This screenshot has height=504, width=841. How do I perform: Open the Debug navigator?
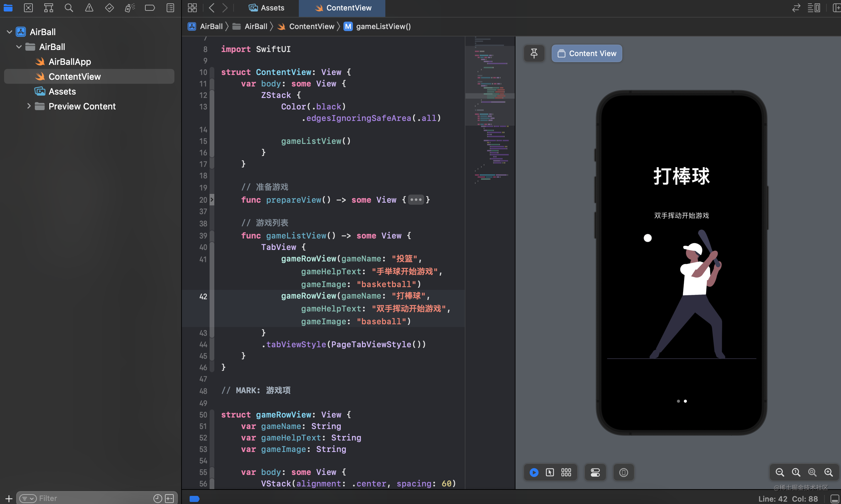coord(129,7)
